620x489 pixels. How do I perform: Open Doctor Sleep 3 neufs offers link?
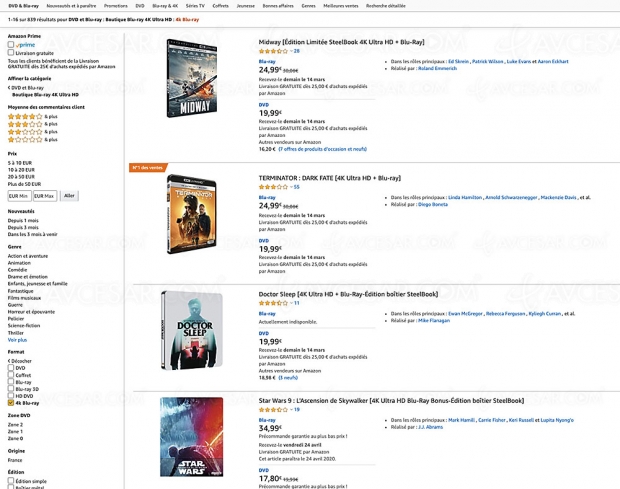pyautogui.click(x=288, y=378)
